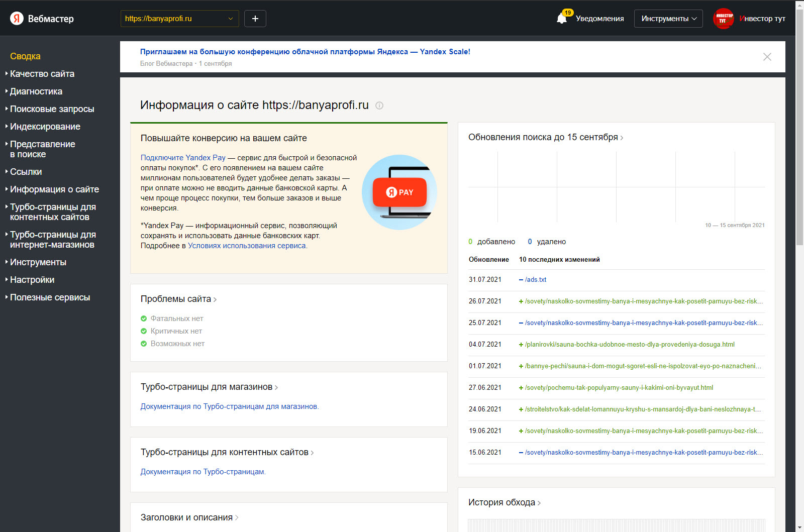Click the Yandex Pay illustration

point(399,192)
